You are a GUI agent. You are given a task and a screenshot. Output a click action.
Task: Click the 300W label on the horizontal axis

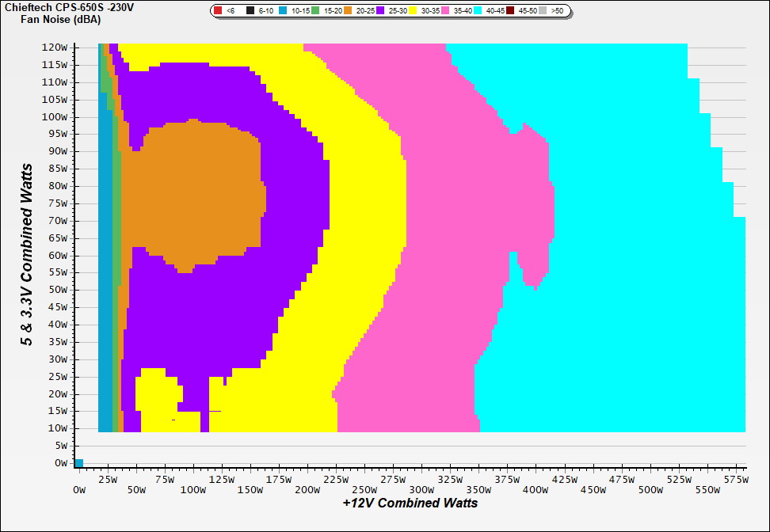pyautogui.click(x=421, y=490)
